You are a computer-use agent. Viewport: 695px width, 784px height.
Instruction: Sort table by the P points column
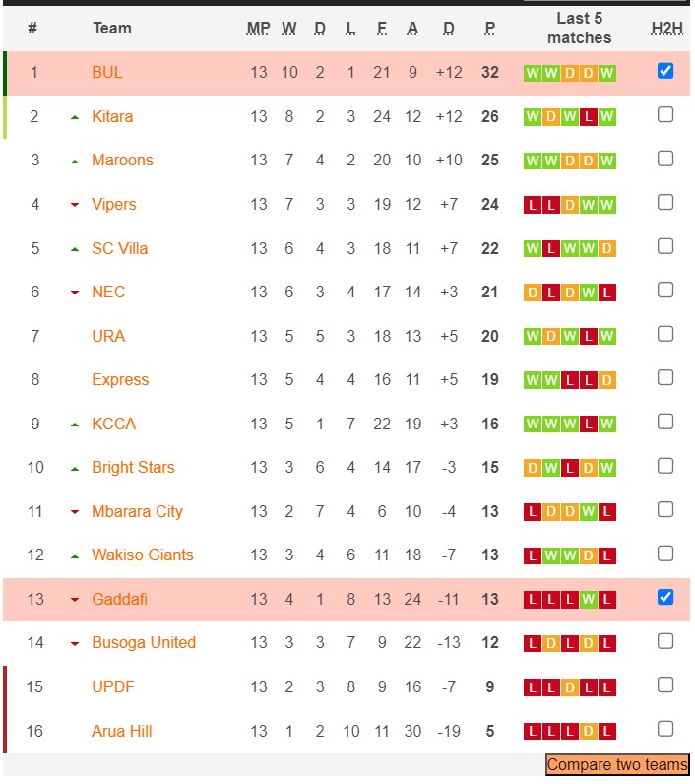(489, 29)
